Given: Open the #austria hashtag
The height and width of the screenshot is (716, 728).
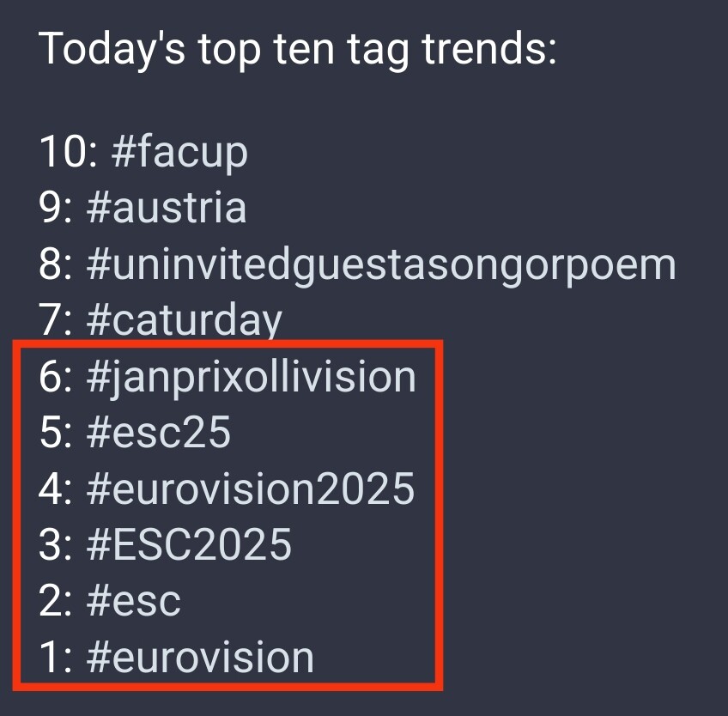Looking at the screenshot, I should [167, 208].
